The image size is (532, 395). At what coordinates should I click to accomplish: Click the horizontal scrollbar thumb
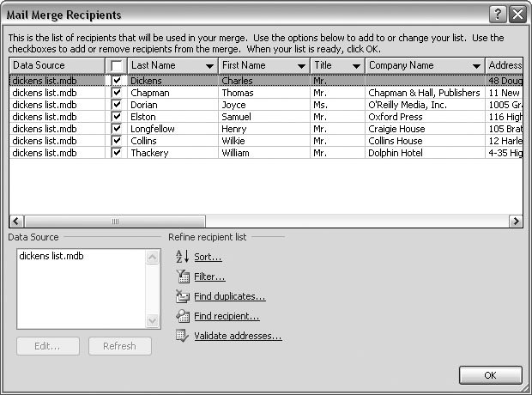coord(115,222)
